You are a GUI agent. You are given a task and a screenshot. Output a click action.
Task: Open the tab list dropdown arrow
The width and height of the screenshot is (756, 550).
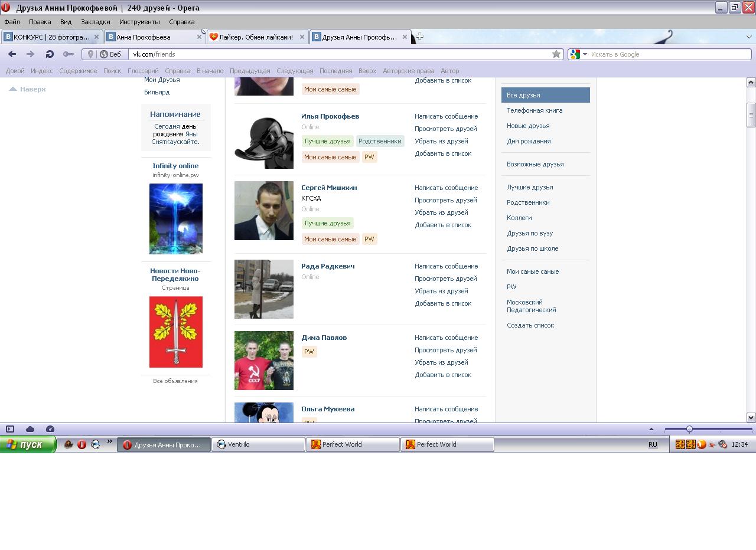749,37
